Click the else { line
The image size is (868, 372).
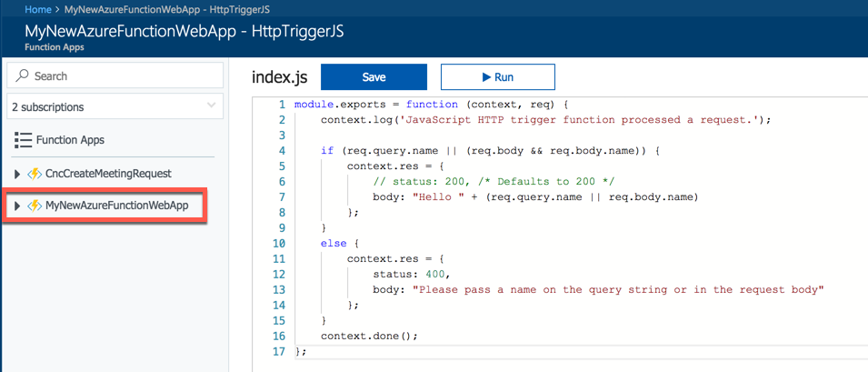pos(341,243)
